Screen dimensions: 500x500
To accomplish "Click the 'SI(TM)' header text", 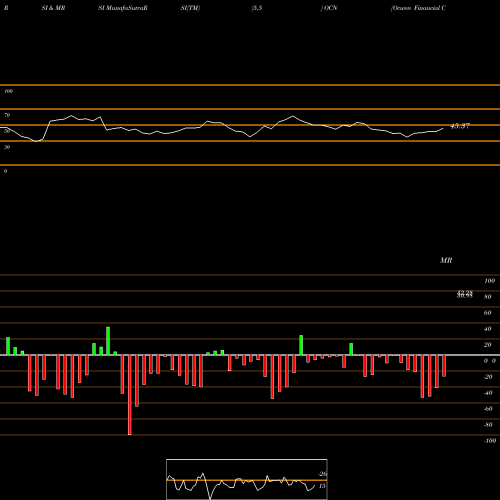I will pos(190,8).
